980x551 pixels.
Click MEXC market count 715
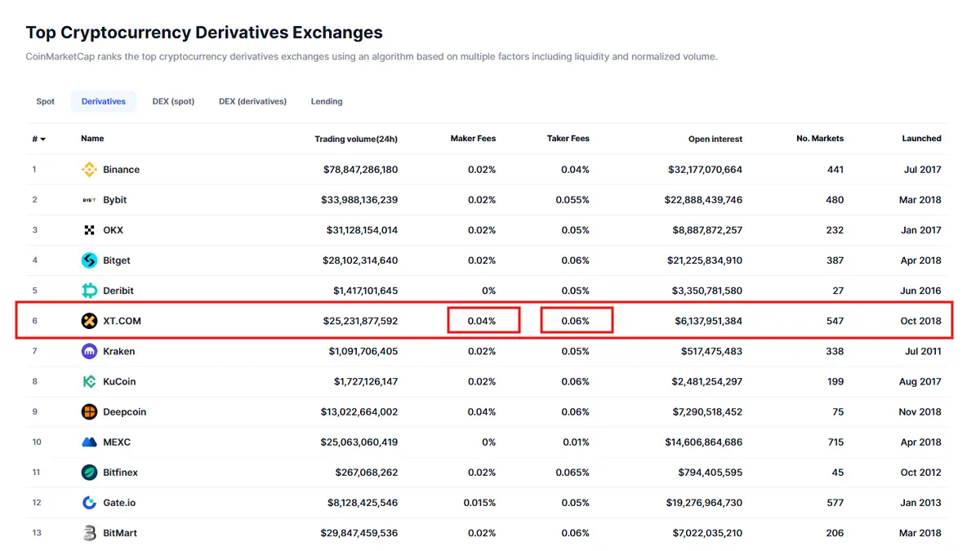click(835, 442)
